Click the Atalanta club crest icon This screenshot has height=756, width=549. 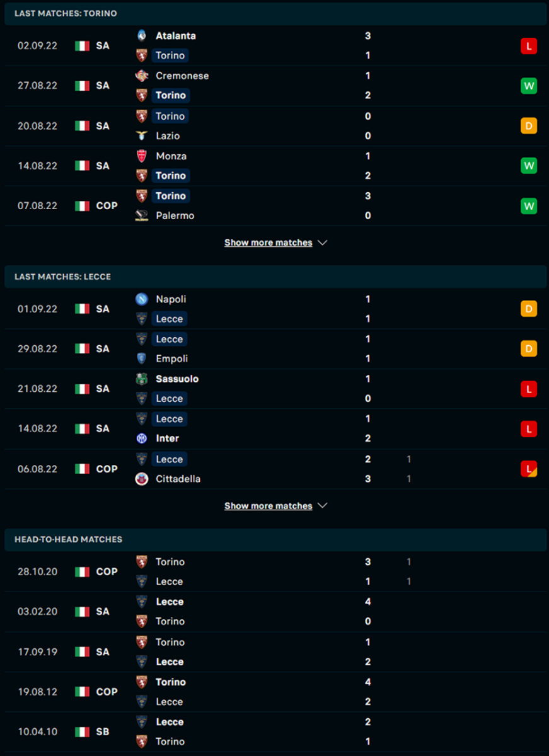pos(142,36)
